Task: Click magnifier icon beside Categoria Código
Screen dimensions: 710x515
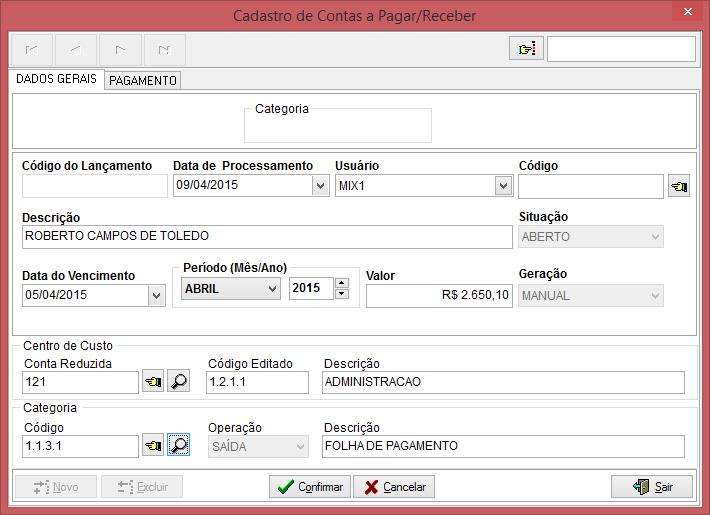Action: [x=178, y=446]
